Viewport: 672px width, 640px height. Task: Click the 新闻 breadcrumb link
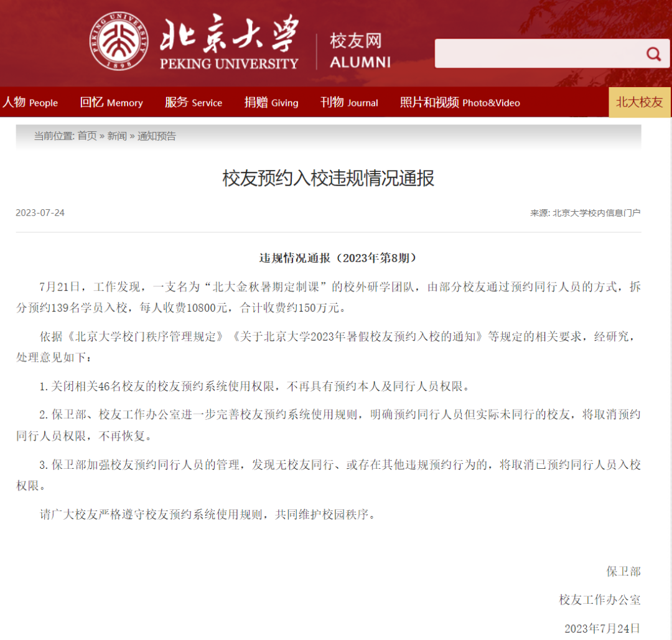117,136
